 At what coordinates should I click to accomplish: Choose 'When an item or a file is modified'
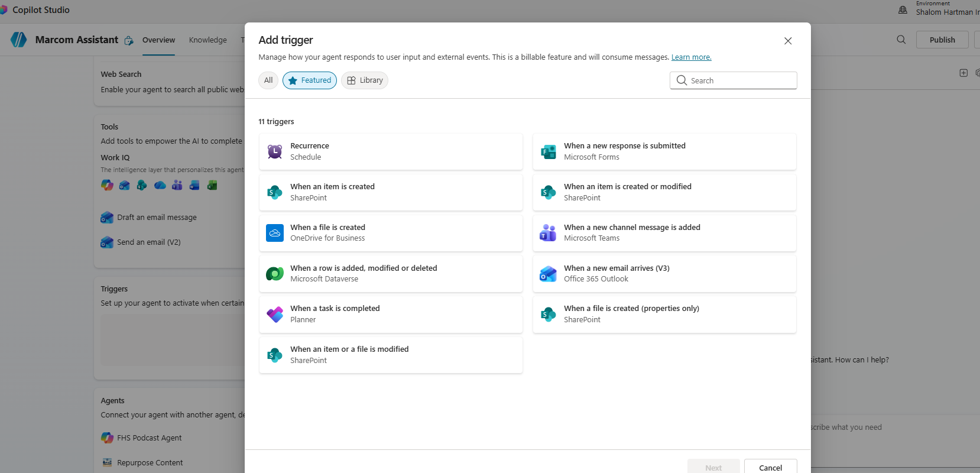coord(391,355)
